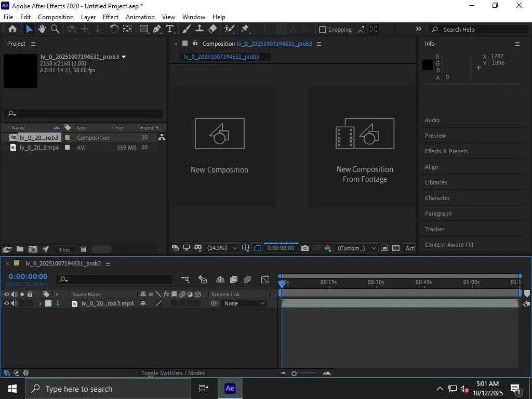Select the Clone Stamp tool
Image resolution: width=532 pixels, height=399 pixels.
point(199,29)
